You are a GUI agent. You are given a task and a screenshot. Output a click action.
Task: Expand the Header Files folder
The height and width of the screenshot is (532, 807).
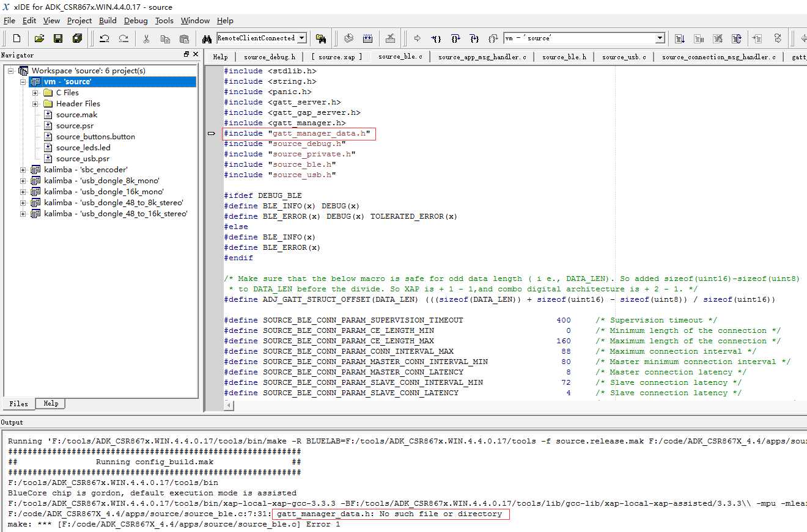tap(35, 104)
